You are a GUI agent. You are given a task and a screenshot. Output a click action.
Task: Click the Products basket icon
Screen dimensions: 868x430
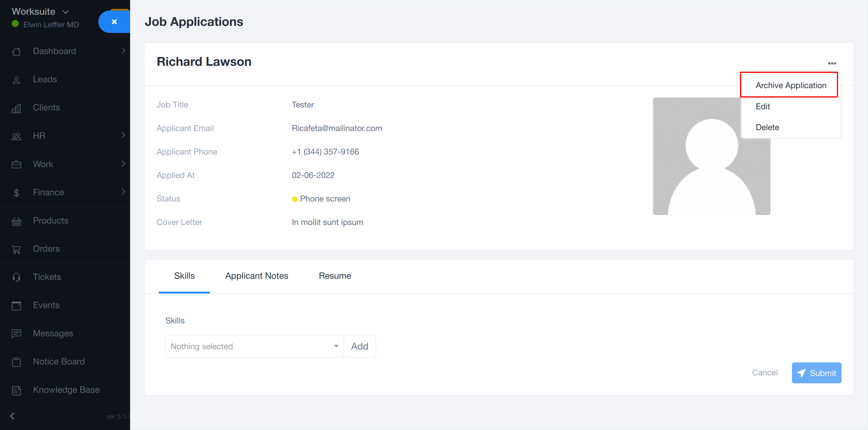click(16, 221)
